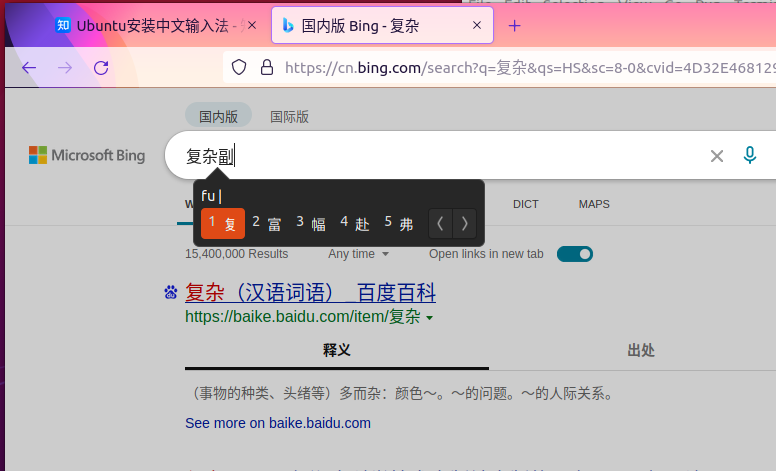Screen dimensions: 776x471
Task: Choose IME candidate 1 复
Action: [x=223, y=224]
